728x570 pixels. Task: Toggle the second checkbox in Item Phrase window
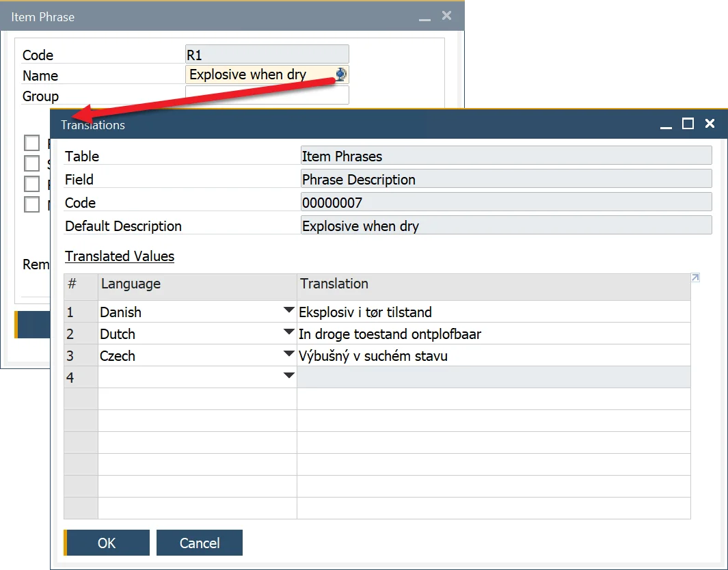(31, 163)
